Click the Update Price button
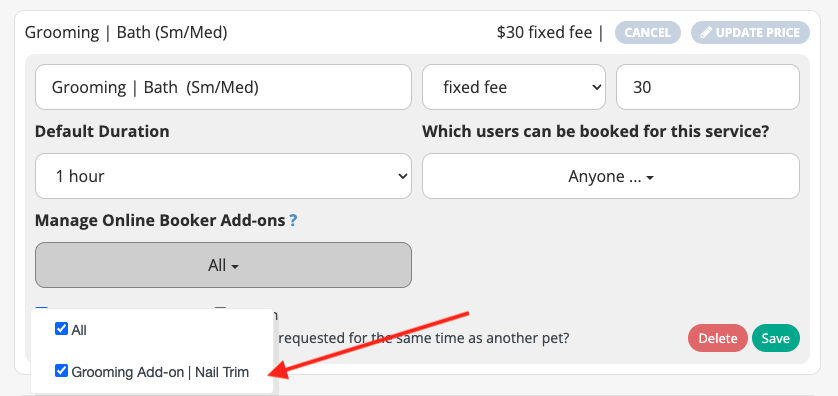Screen dimensions: 838x396 tap(750, 33)
